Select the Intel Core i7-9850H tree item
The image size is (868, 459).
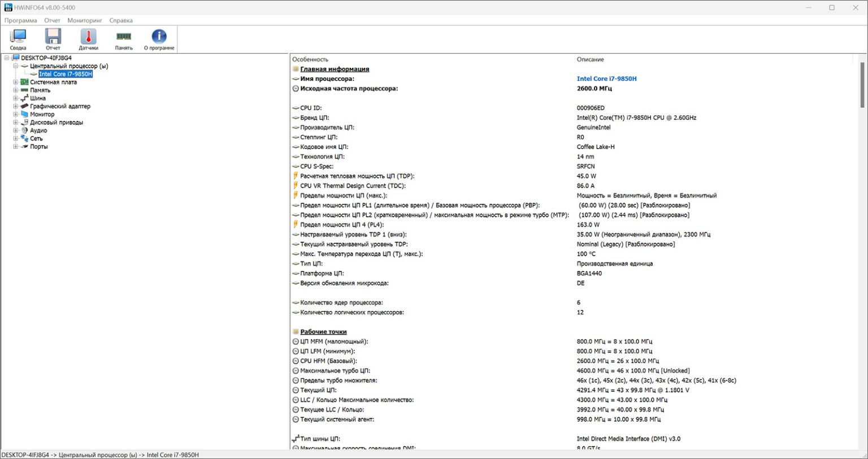[x=65, y=74]
